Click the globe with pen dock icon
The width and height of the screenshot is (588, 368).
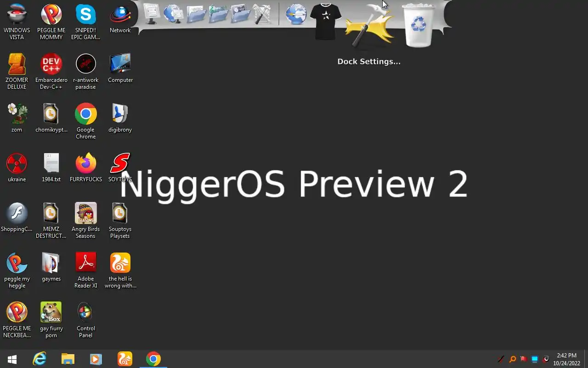(x=296, y=14)
